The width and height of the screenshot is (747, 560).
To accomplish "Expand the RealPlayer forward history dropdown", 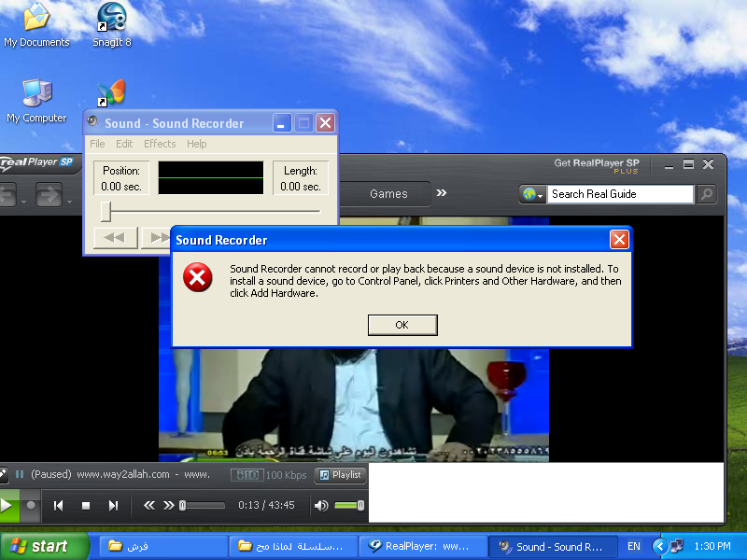I will point(69,202).
